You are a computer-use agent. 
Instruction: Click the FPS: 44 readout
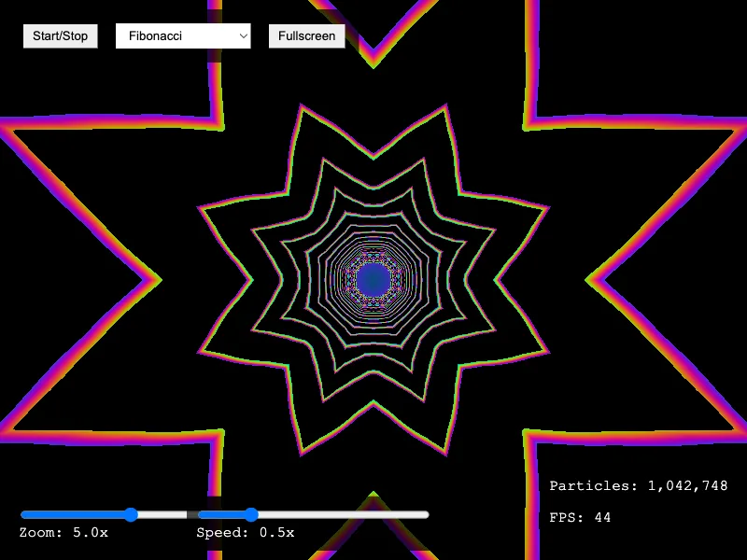(580, 518)
